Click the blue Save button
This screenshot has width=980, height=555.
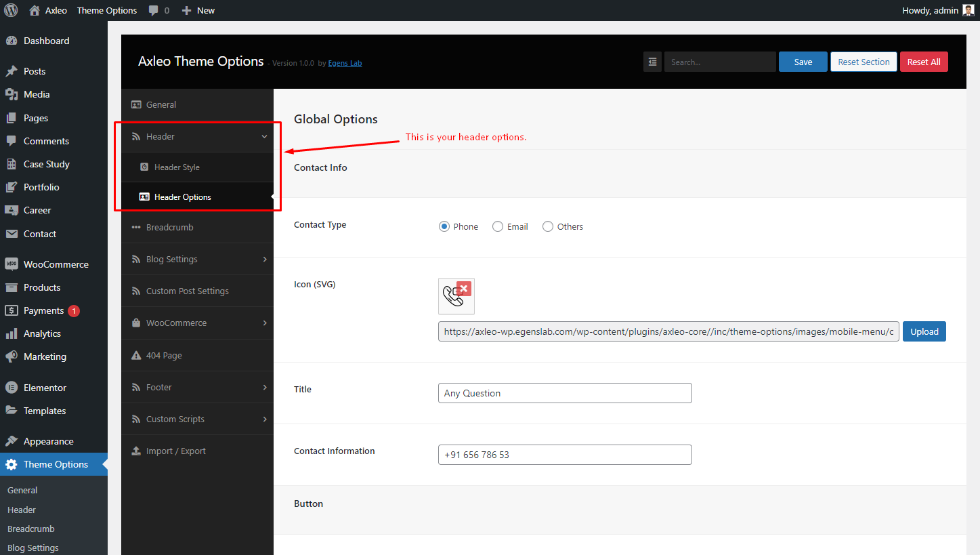tap(803, 62)
